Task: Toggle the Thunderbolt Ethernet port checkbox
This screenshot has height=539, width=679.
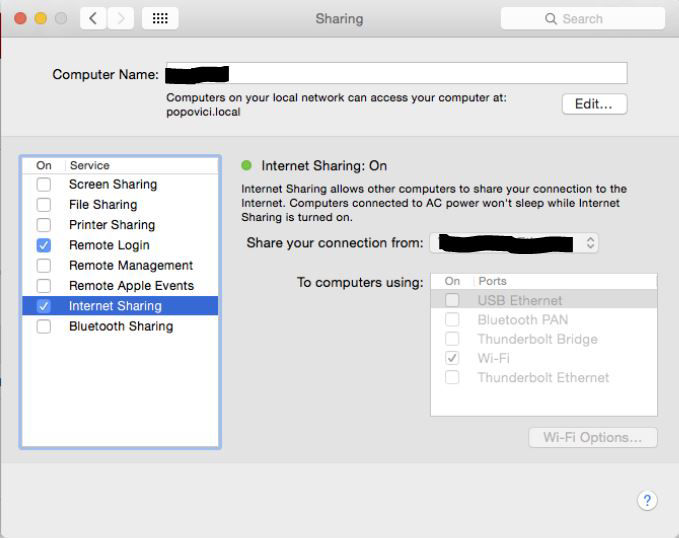Action: pyautogui.click(x=452, y=377)
